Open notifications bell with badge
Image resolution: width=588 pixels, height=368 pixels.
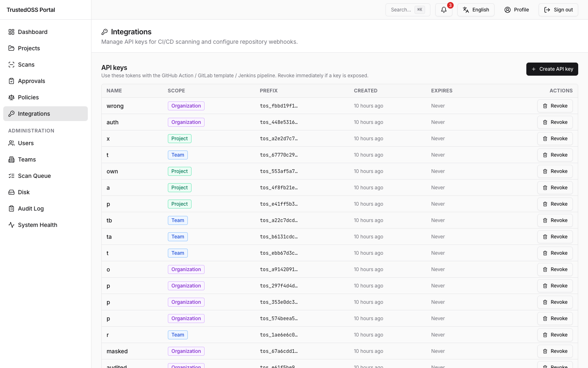pyautogui.click(x=444, y=10)
